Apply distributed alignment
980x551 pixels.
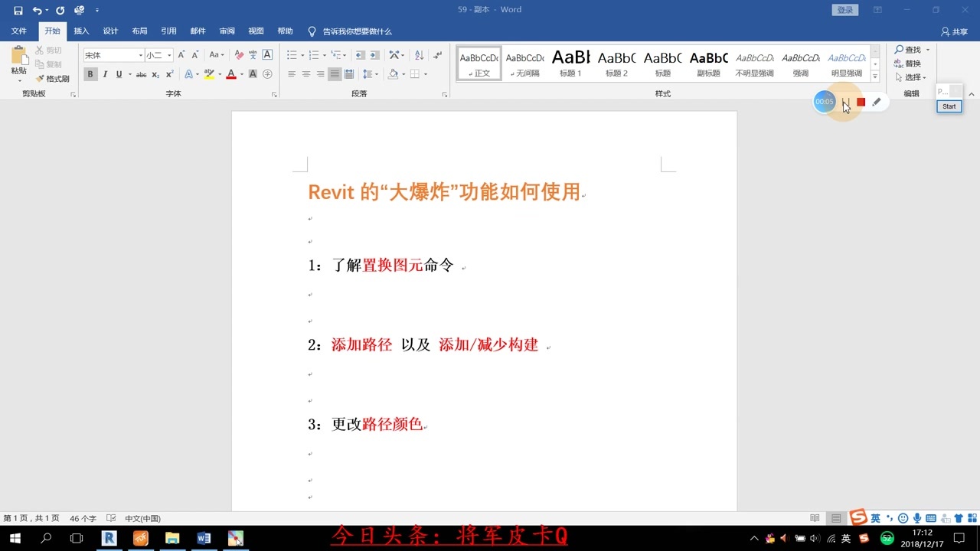(349, 74)
